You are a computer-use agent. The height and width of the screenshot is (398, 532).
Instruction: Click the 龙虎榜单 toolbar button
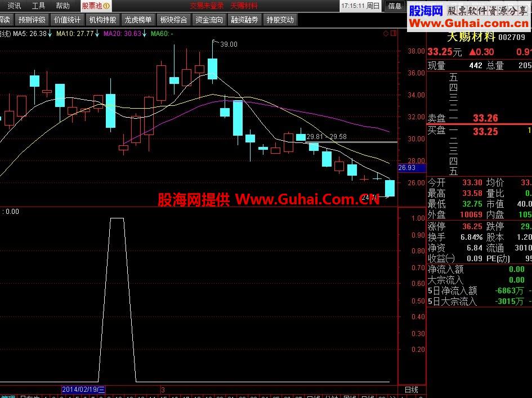(138, 20)
